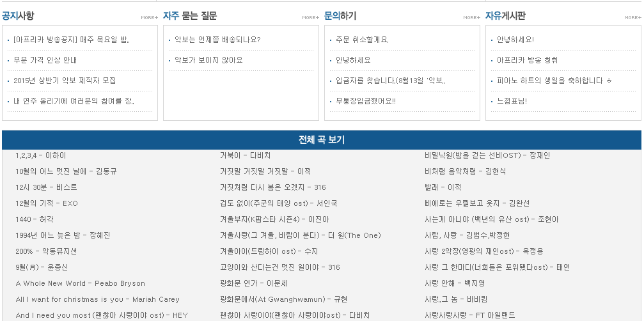Open FAQ '악보가 보이지 않아요'
The height and width of the screenshot is (321, 644).
click(208, 60)
